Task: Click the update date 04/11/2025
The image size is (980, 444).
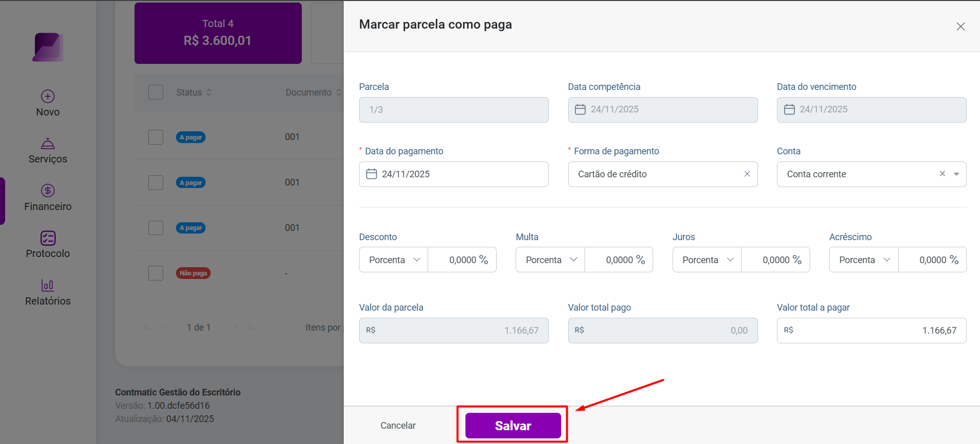Action: (190, 419)
